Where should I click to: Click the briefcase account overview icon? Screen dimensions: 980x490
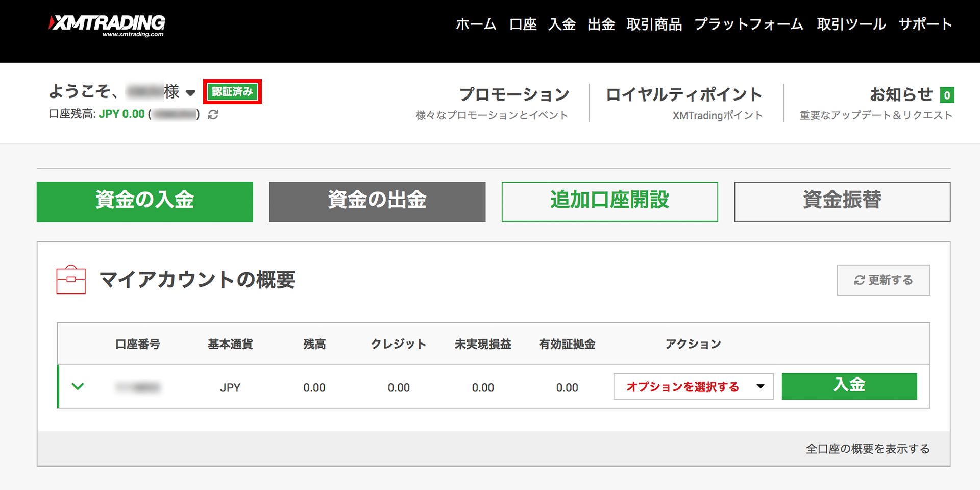(71, 280)
